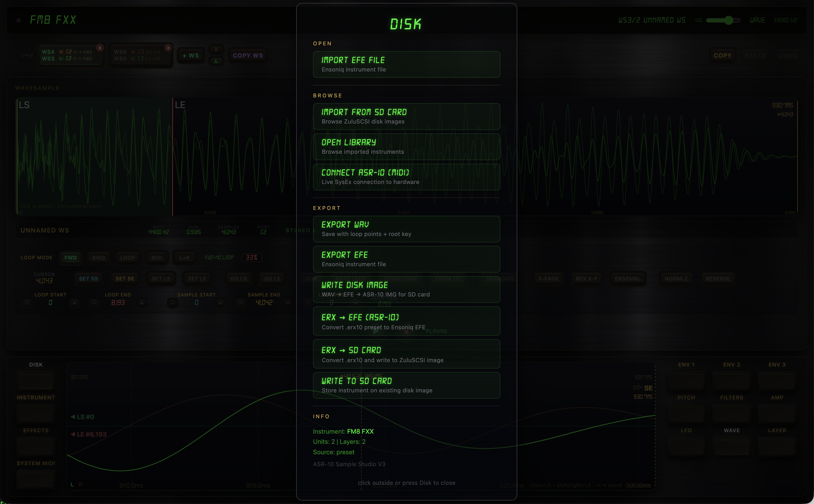Adjust the VOL slider knob

(x=728, y=20)
